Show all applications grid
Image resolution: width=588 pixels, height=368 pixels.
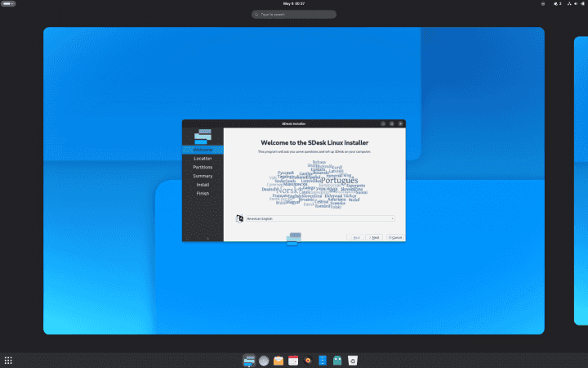[x=8, y=361]
